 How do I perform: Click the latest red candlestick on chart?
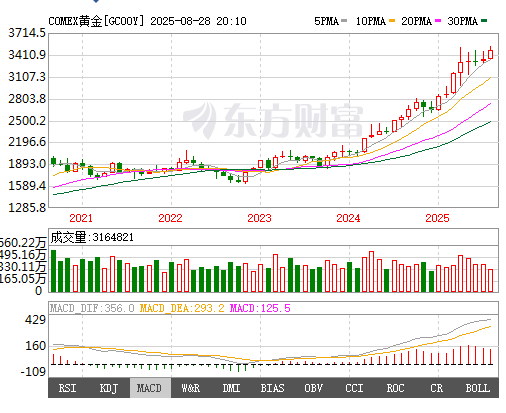[490, 54]
